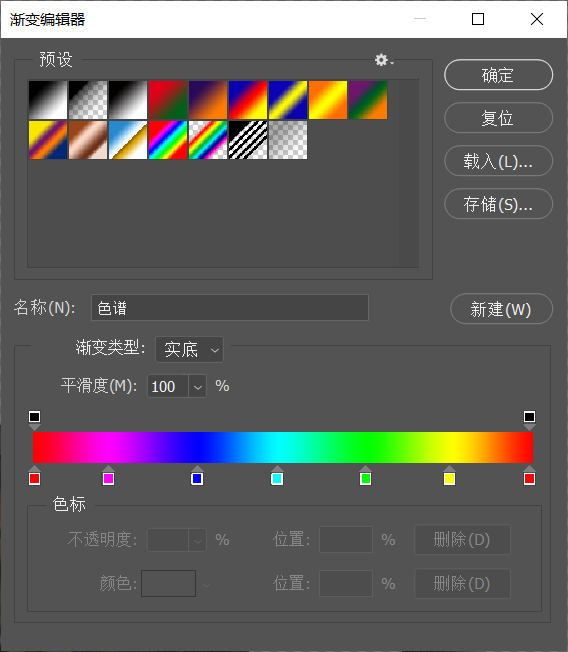
Task: Click the 存储(S)... button
Action: [x=498, y=204]
